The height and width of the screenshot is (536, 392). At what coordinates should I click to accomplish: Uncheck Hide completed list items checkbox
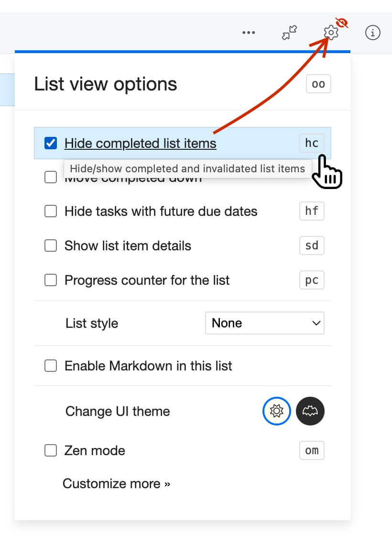(x=51, y=143)
